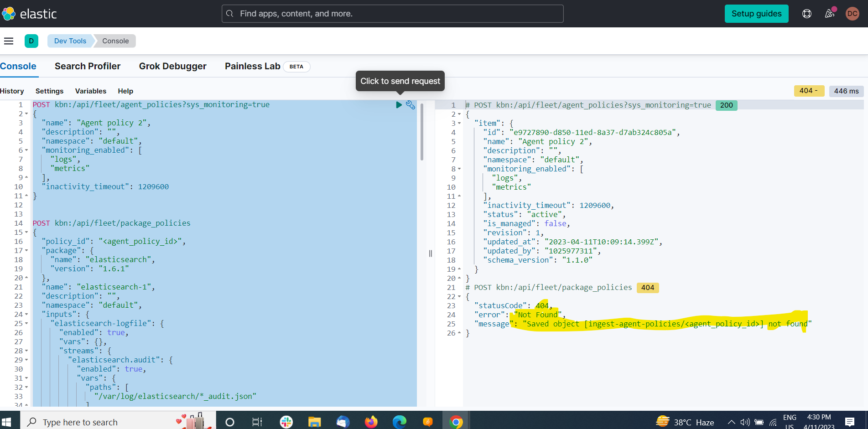This screenshot has width=868, height=429.
Task: Click the 404 badge on response line 21
Action: coord(648,288)
